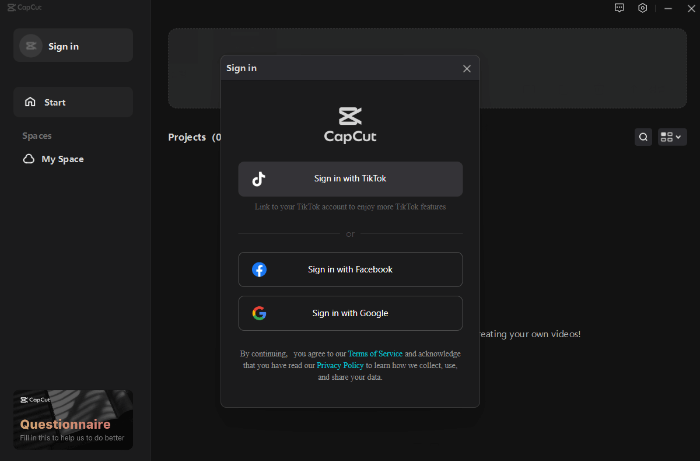The width and height of the screenshot is (700, 461).
Task: Close the Sign in dialog
Action: [467, 69]
